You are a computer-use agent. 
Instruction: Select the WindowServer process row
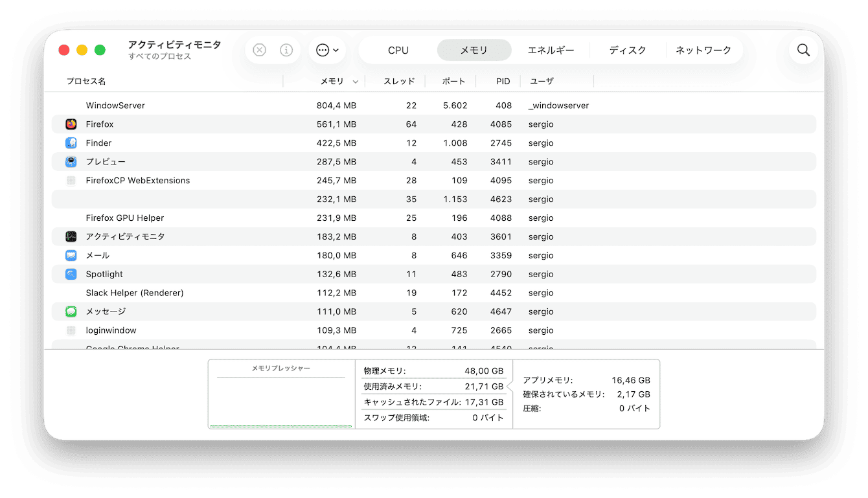433,106
